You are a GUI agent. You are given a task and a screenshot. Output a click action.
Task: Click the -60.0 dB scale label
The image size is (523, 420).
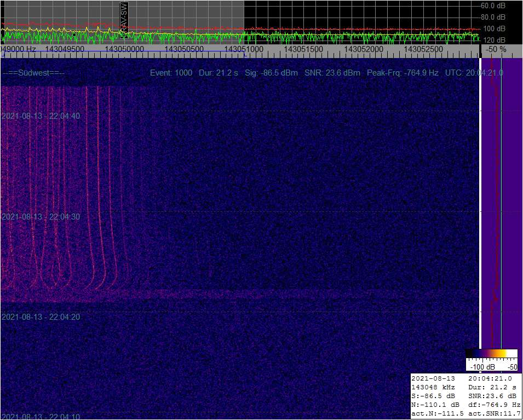click(x=493, y=5)
